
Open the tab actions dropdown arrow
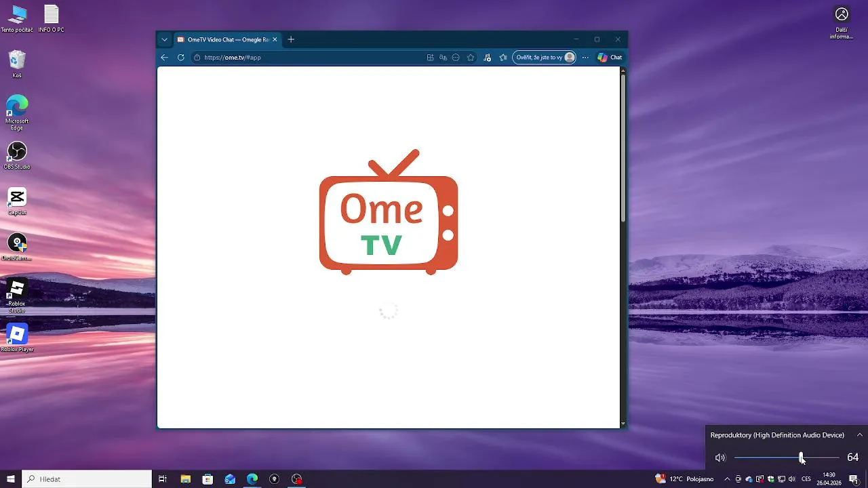[x=164, y=39]
